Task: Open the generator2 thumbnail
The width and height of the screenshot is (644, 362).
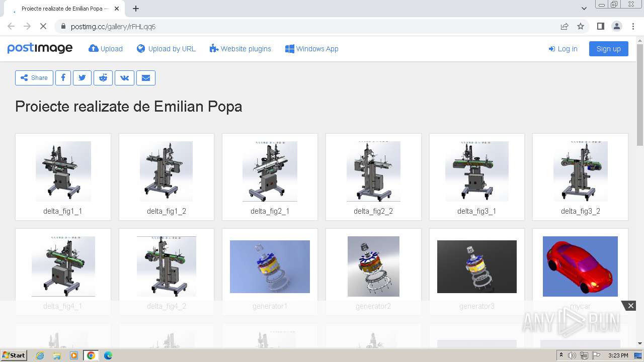Action: pyautogui.click(x=373, y=266)
